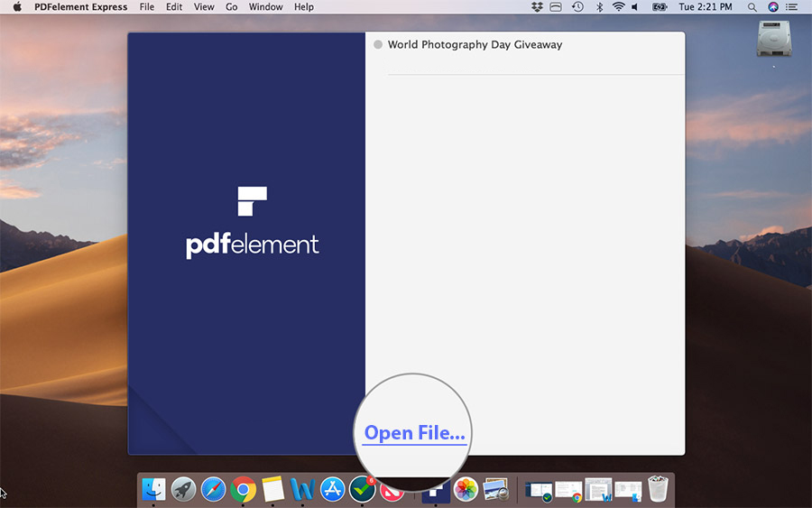
Task: Open Google Chrome from the Dock
Action: 243,489
